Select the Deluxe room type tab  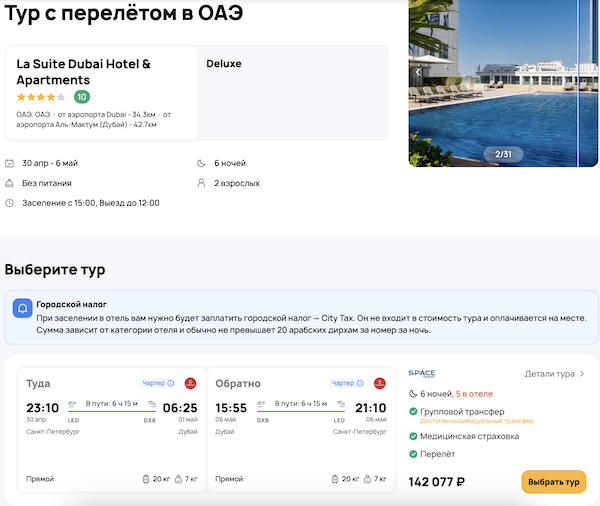coord(224,64)
